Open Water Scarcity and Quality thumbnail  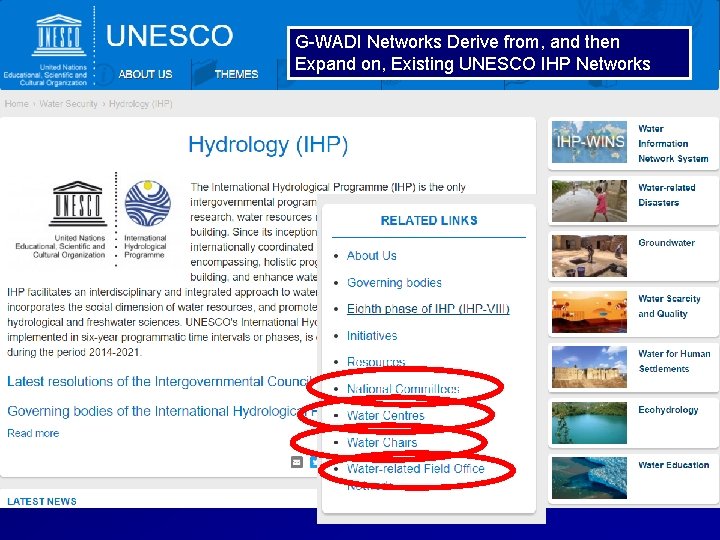589,312
